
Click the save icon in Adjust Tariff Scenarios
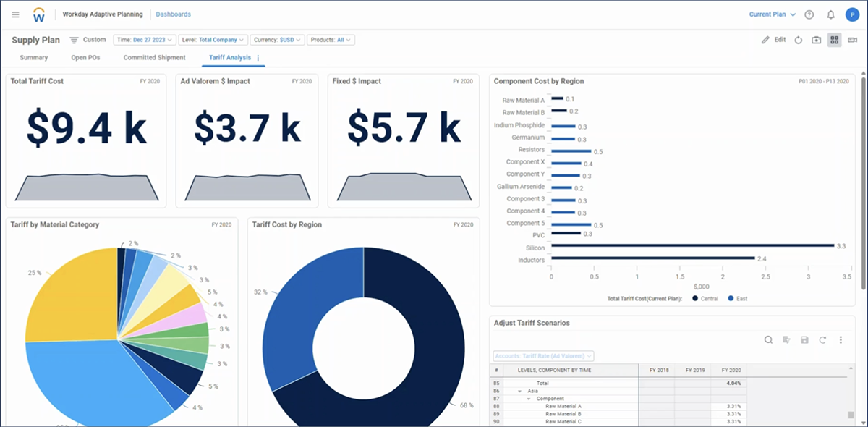coord(804,339)
